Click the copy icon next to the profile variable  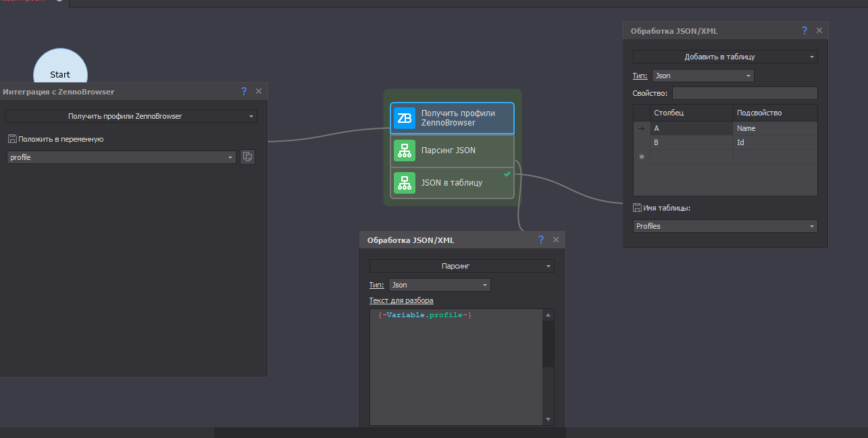(x=247, y=157)
